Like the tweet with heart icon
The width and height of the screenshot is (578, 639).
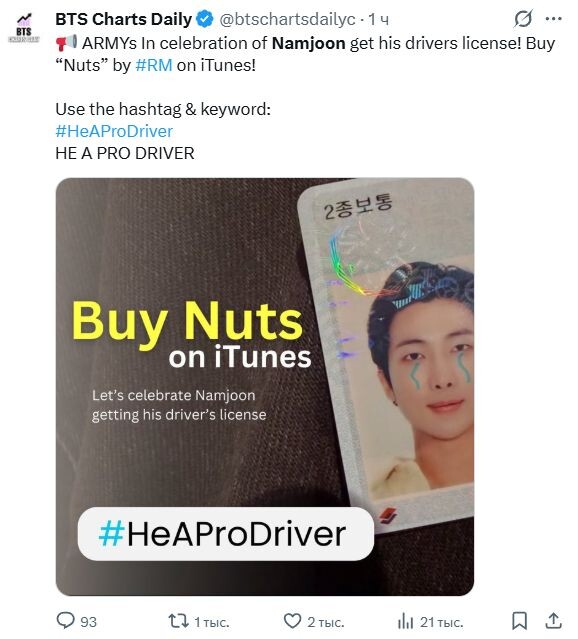tap(292, 621)
